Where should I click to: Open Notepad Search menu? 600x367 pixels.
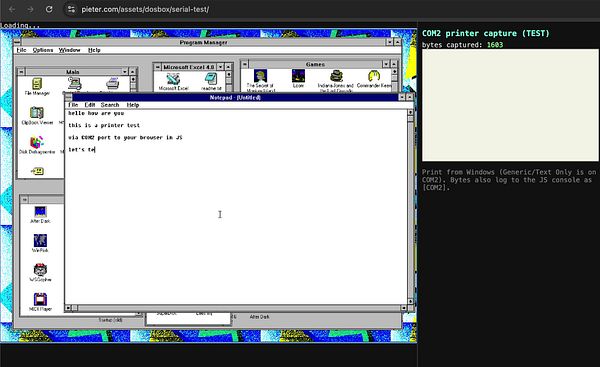pos(110,105)
